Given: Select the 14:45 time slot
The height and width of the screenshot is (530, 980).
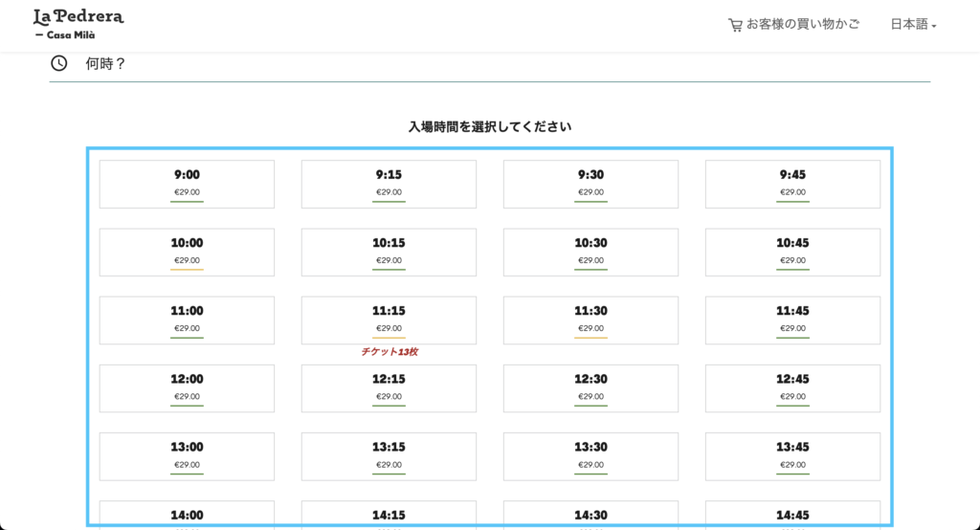Looking at the screenshot, I should point(792,515).
